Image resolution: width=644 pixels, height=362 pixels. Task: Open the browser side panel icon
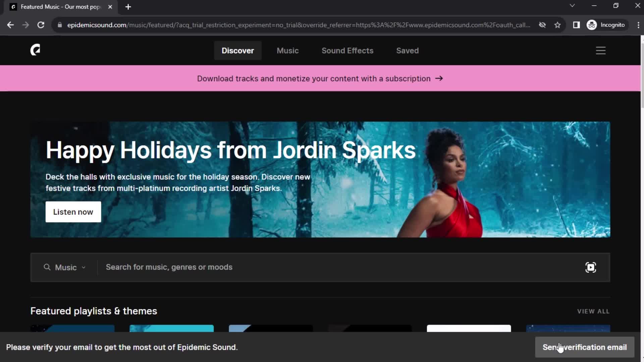pyautogui.click(x=576, y=25)
